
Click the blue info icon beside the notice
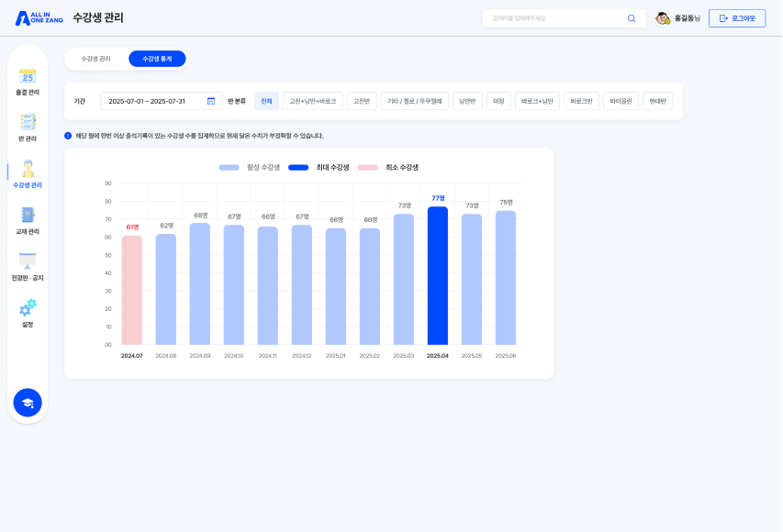(x=68, y=136)
